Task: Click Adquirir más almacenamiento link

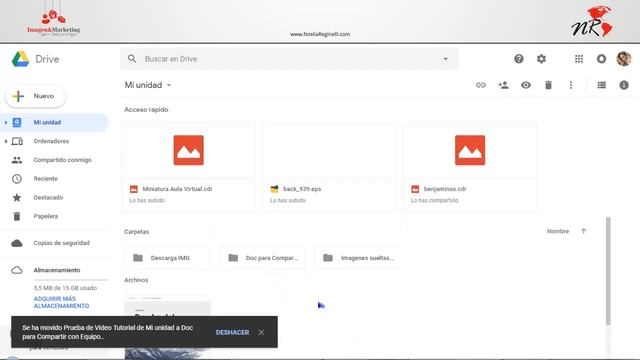Action: (x=61, y=302)
